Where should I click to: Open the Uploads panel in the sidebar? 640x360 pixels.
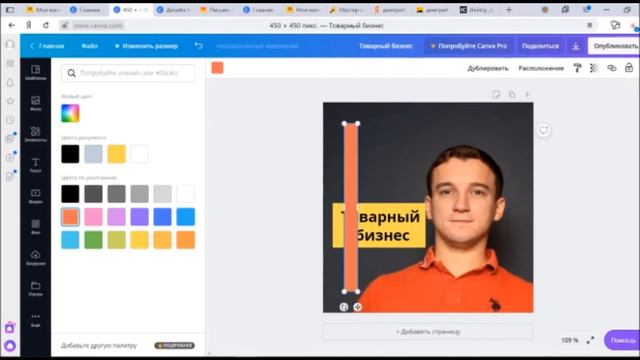coord(36,258)
